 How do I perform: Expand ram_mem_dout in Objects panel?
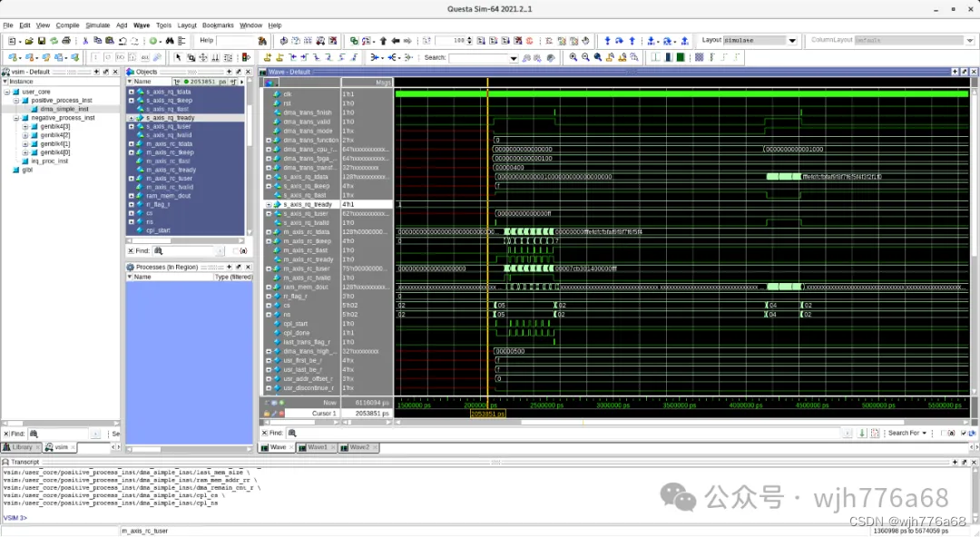(132, 196)
